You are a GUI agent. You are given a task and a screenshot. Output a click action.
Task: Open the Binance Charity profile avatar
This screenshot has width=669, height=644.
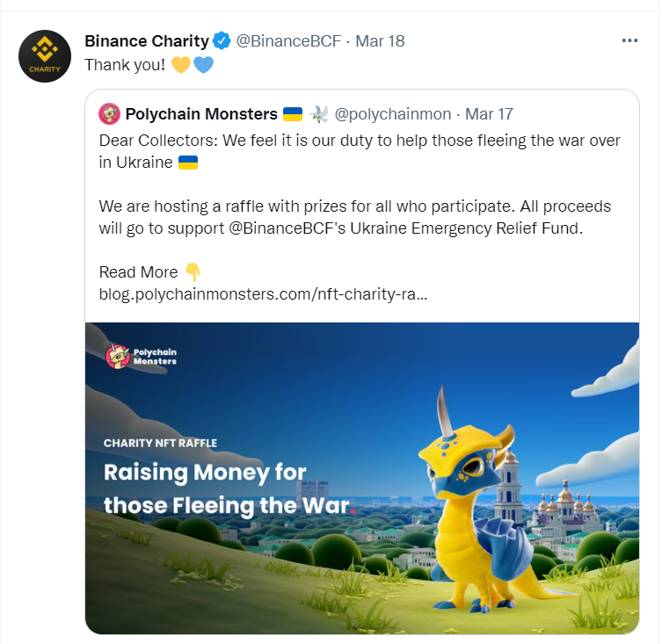(45, 56)
